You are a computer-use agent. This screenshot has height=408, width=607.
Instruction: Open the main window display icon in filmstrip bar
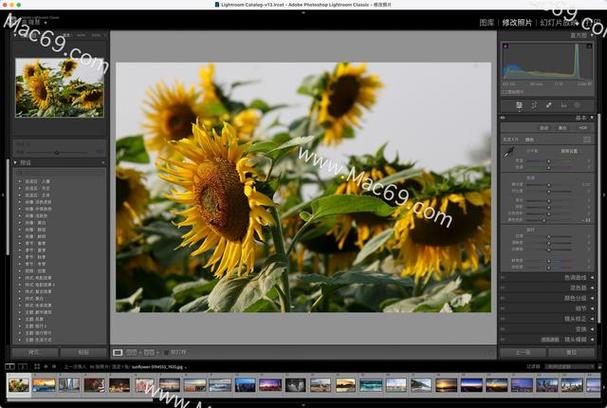point(10,366)
